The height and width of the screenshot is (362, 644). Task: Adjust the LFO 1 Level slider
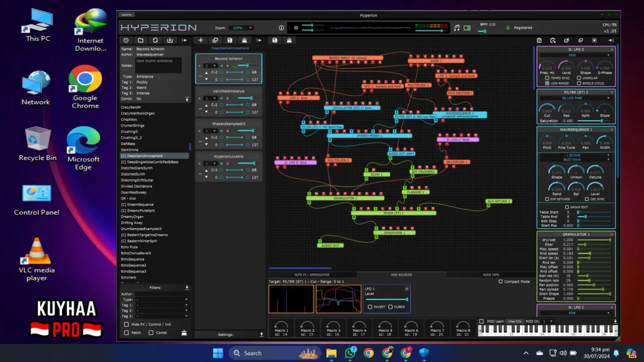(x=386, y=300)
